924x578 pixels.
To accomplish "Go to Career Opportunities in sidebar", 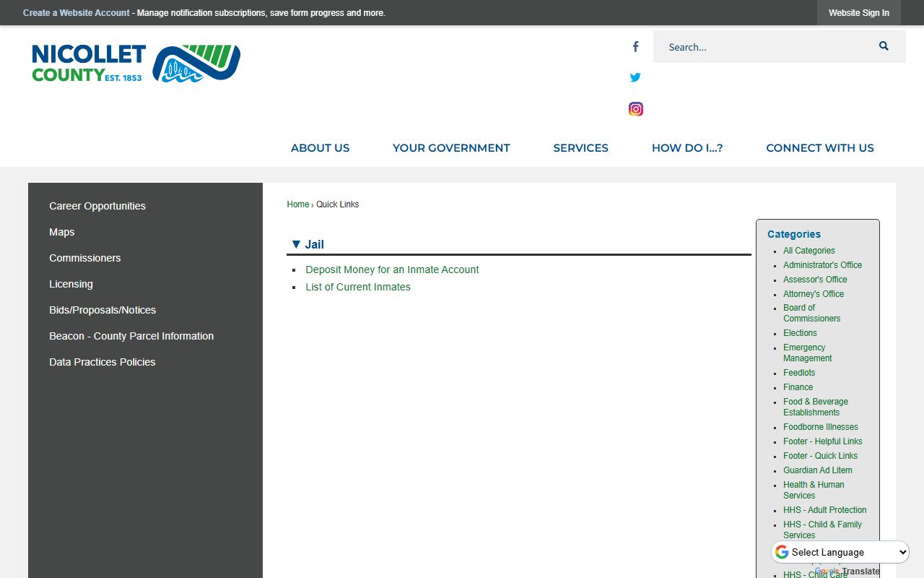I will point(97,206).
